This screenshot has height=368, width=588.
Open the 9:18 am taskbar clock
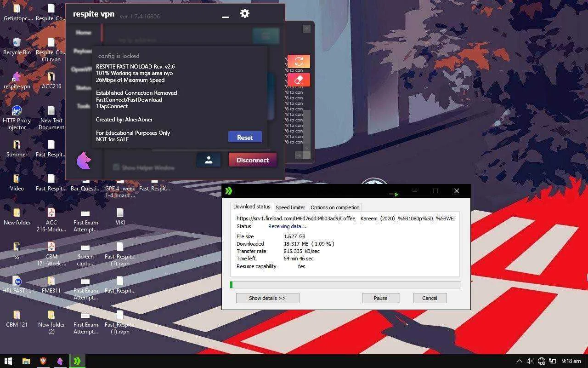coord(571,361)
